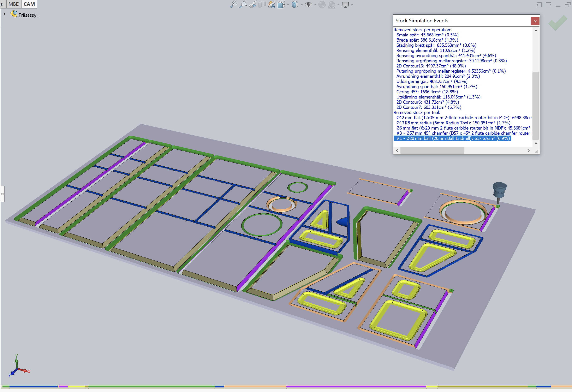This screenshot has width=572, height=392.
Task: Click the Previous View icon
Action: [x=252, y=4]
